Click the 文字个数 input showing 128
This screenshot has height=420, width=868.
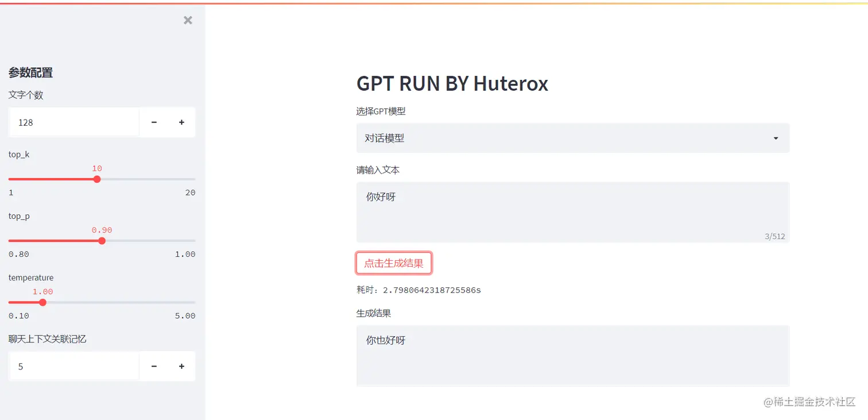click(x=73, y=122)
